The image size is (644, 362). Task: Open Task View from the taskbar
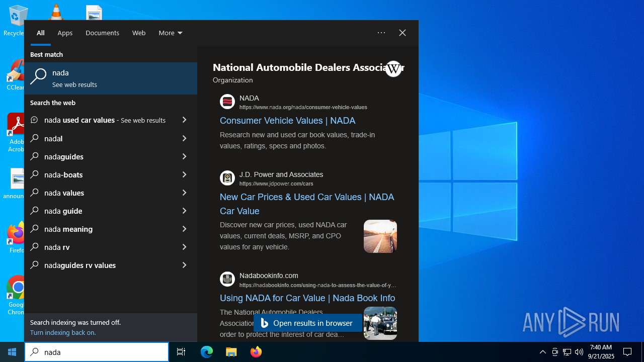(x=181, y=352)
